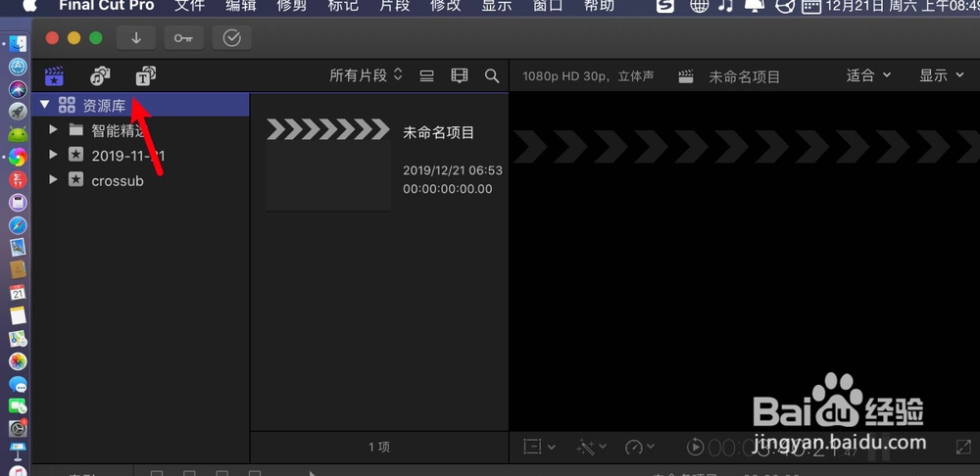980x476 pixels.
Task: Click the Sogou input method menu bar icon
Action: click(665, 6)
